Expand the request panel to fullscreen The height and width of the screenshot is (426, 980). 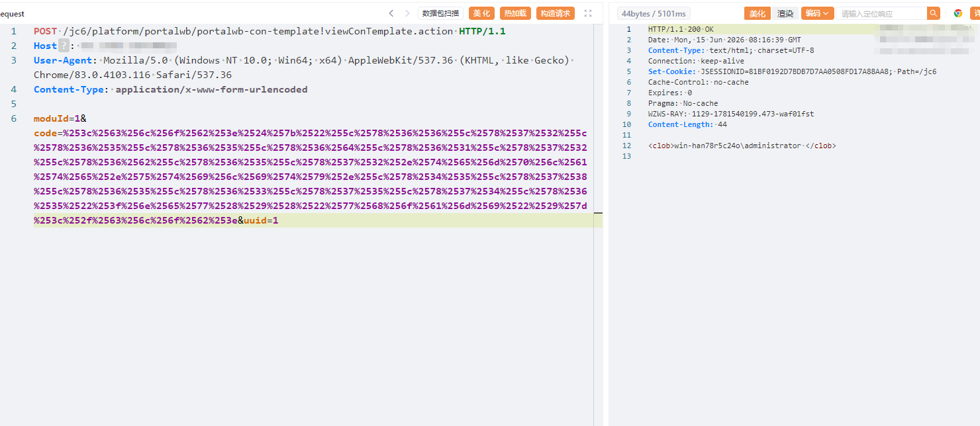pyautogui.click(x=588, y=13)
